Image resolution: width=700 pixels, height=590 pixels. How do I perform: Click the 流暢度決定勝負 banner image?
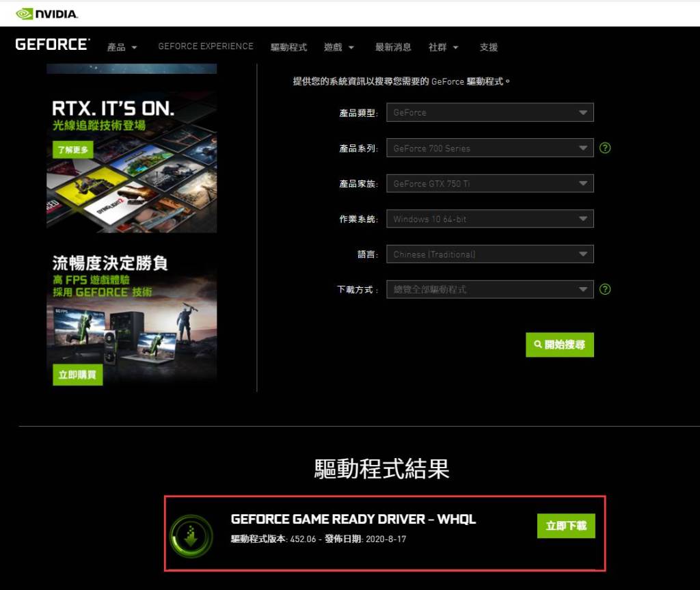[132, 318]
